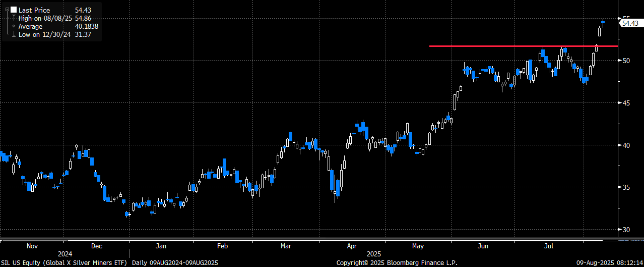Click the Dec month label

(97, 246)
